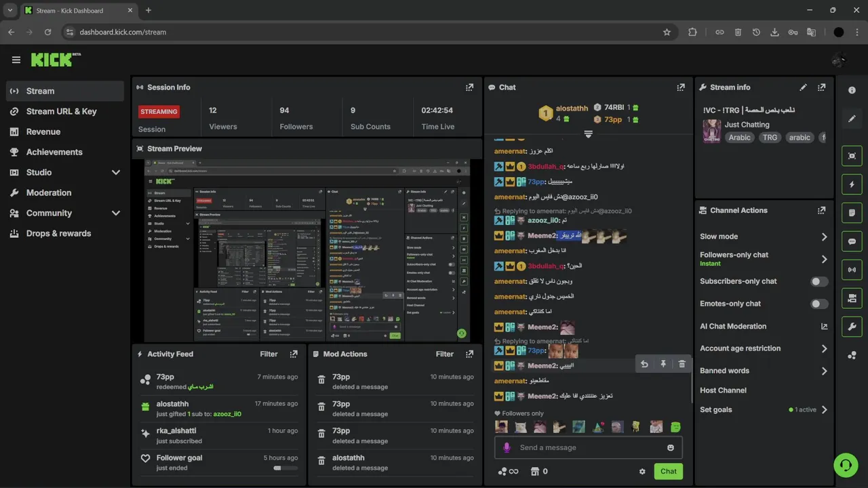Image resolution: width=868 pixels, height=488 pixels.
Task: Collapse the chat gift leaderboard handle
Action: (589, 134)
